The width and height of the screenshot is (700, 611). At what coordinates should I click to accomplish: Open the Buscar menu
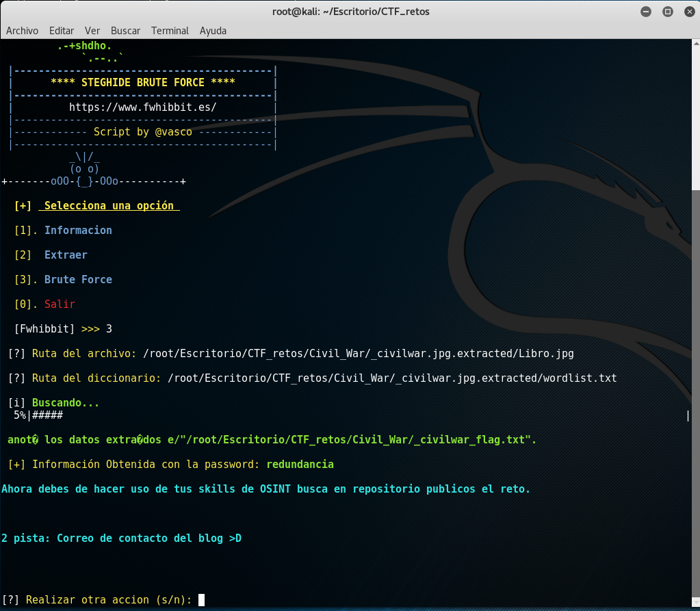tap(125, 31)
